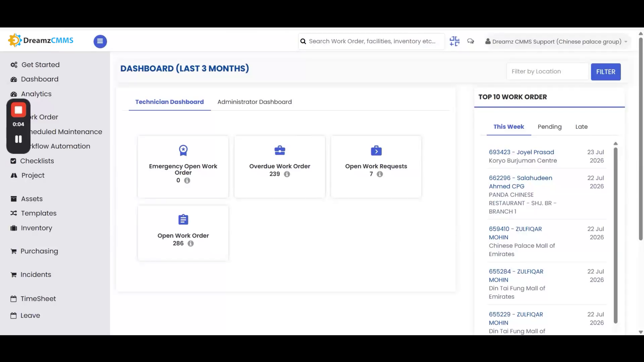Show info for Open Work Order count

tap(191, 243)
